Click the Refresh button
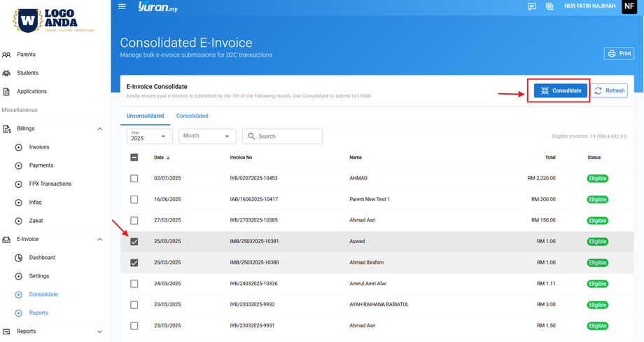The width and height of the screenshot is (644, 342). 609,90
